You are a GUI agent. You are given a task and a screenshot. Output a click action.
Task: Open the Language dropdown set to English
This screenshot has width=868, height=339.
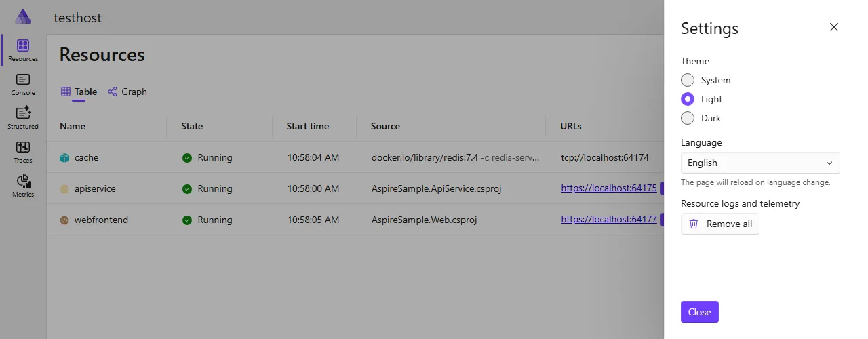[760, 163]
